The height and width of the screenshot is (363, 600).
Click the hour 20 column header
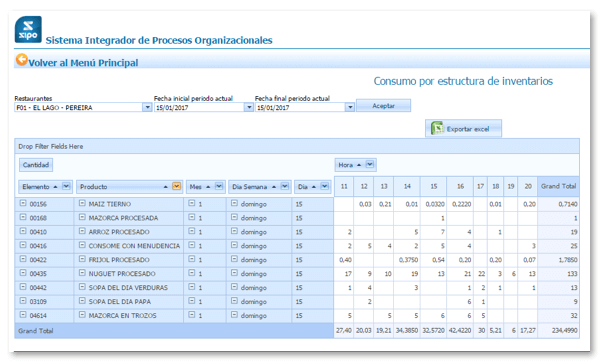pyautogui.click(x=528, y=187)
